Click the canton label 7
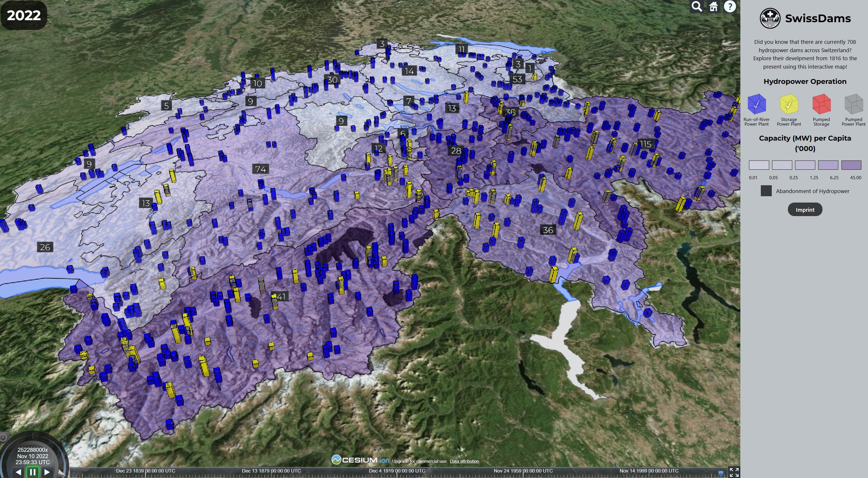The height and width of the screenshot is (478, 868). 409,101
